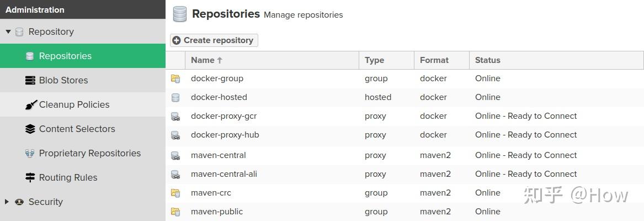Expand the Security tree section
Image resolution: width=644 pixels, height=221 pixels.
pyautogui.click(x=7, y=202)
